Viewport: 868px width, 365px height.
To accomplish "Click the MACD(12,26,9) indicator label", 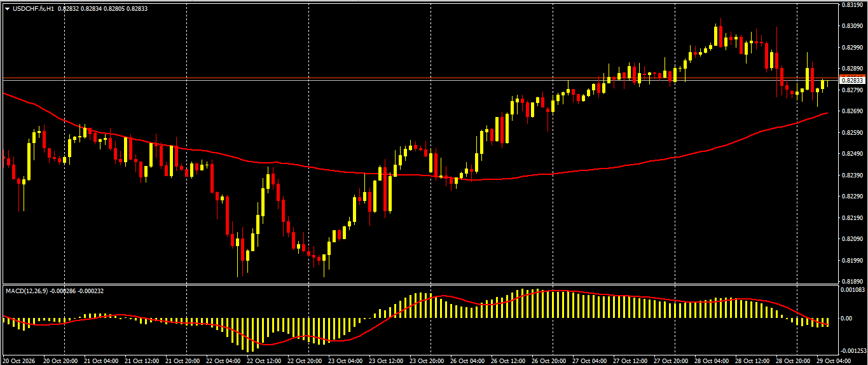I will click(28, 291).
